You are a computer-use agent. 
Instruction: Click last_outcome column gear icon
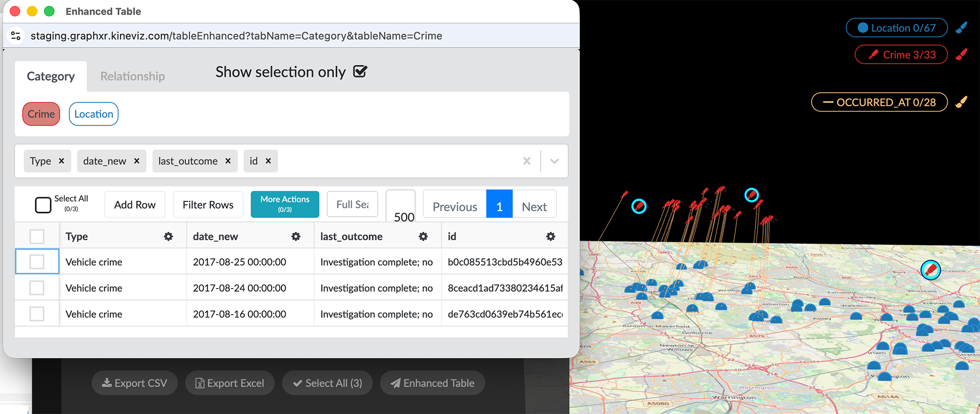pyautogui.click(x=423, y=237)
